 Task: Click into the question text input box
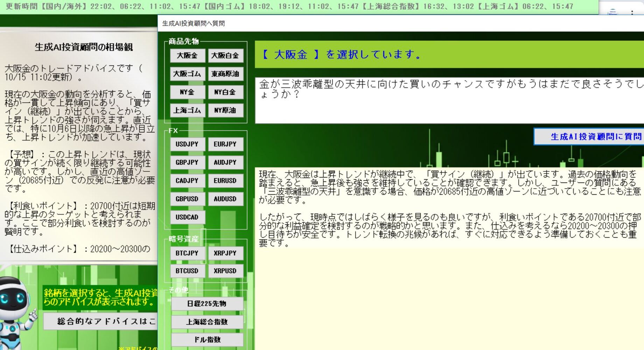[x=449, y=100]
